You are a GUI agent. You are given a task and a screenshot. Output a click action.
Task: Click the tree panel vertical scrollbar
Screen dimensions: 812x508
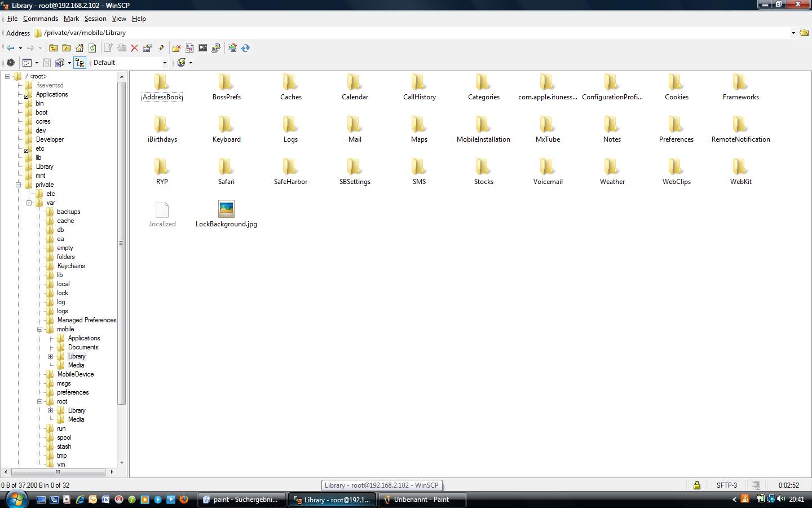point(122,243)
